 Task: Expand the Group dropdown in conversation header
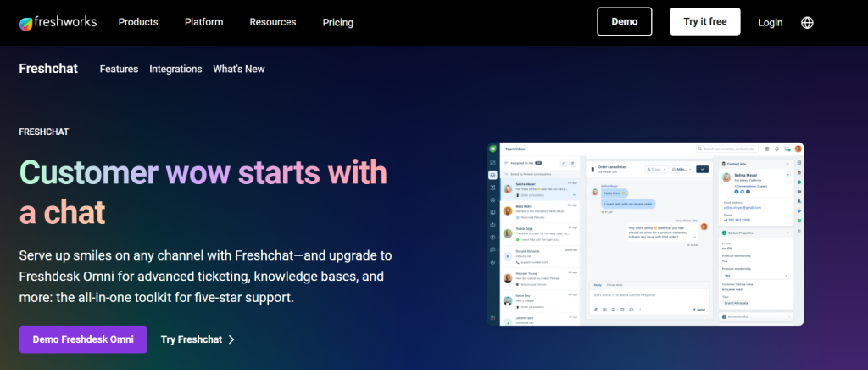tap(657, 170)
